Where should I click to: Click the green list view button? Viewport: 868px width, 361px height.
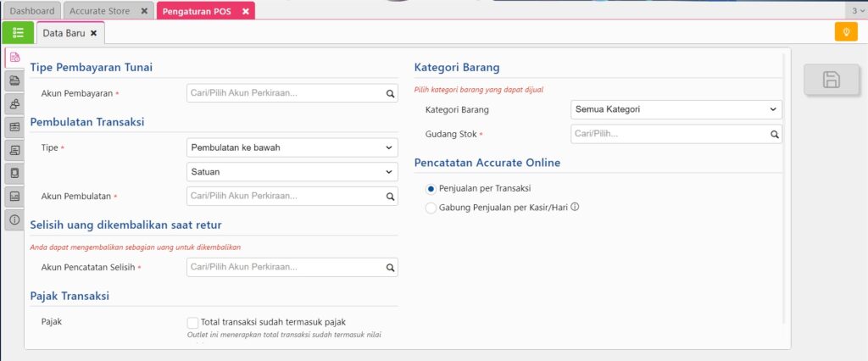click(x=18, y=33)
